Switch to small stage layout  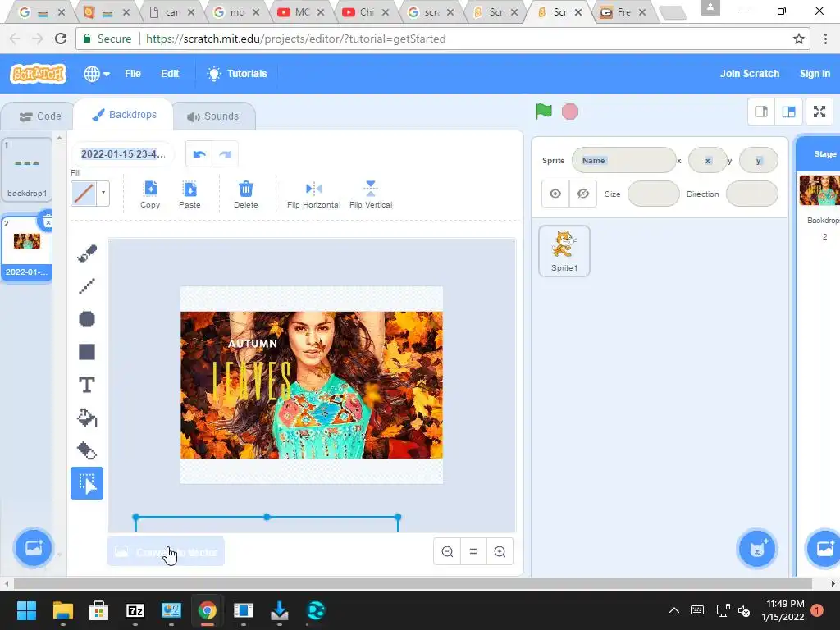coord(761,112)
